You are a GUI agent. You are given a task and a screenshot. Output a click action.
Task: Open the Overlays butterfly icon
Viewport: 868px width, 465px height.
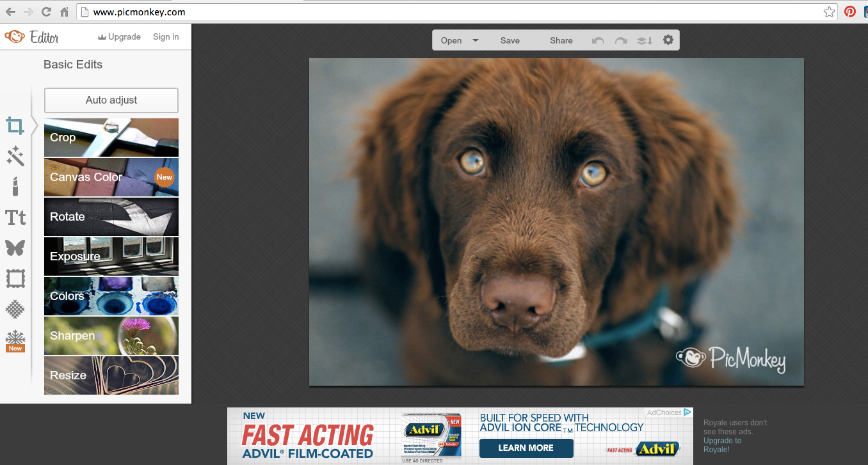tap(15, 248)
